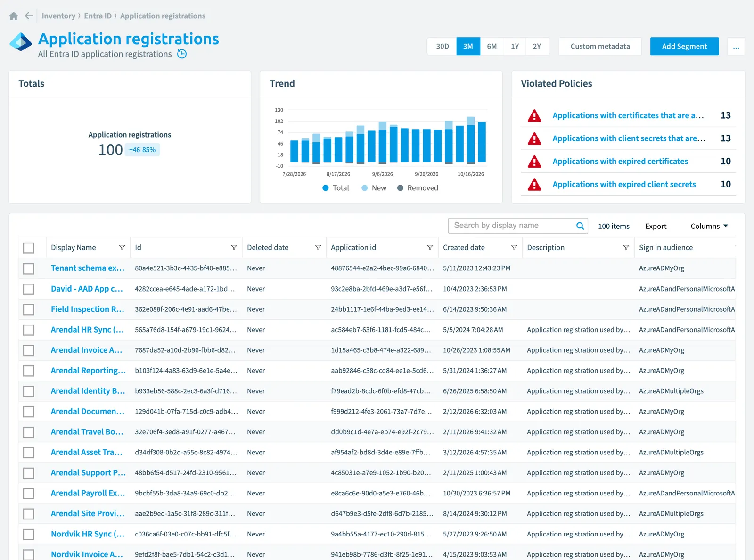The width and height of the screenshot is (754, 560).
Task: Open Inventory breadcrumb link
Action: point(58,16)
